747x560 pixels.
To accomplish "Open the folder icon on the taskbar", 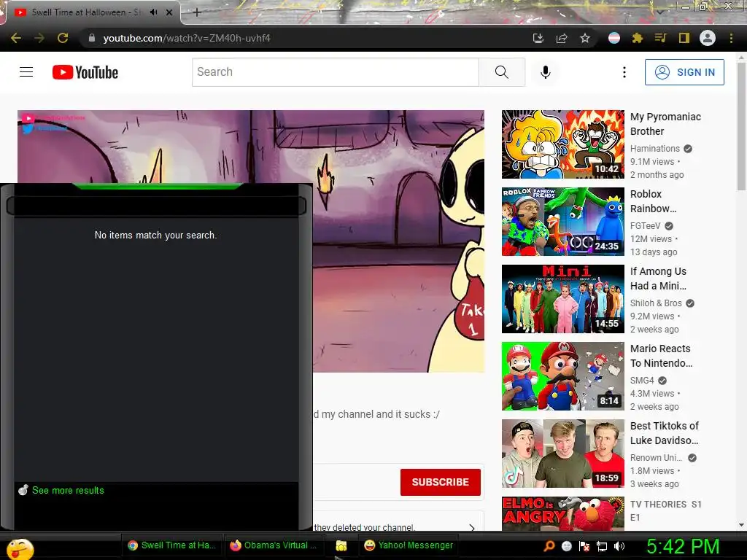I will tap(341, 545).
